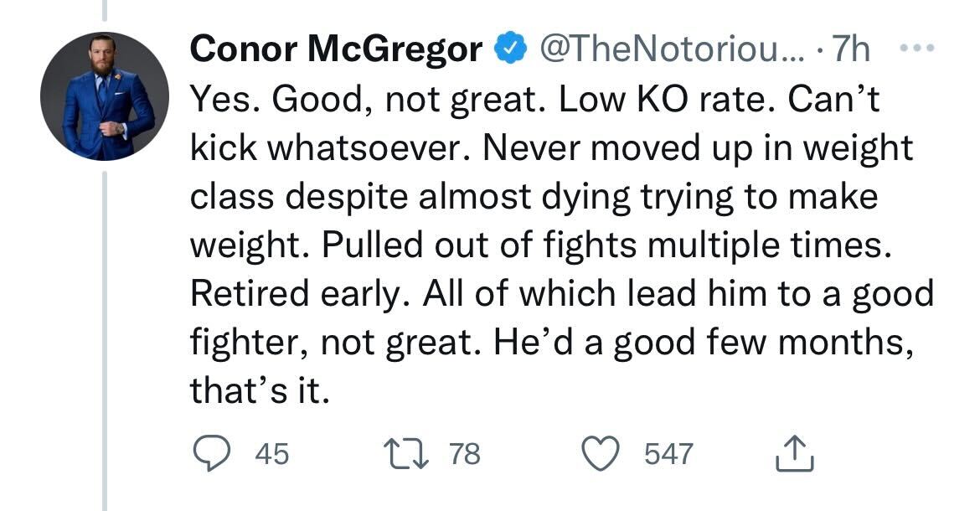This screenshot has height=511, width=980.
Task: View the 547 likes count
Action: click(668, 453)
